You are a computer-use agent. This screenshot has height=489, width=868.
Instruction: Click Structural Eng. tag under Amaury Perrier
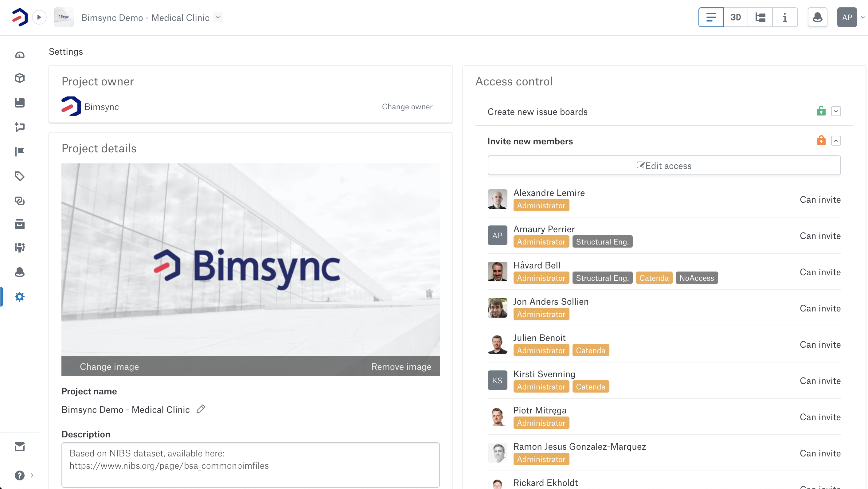(x=602, y=242)
